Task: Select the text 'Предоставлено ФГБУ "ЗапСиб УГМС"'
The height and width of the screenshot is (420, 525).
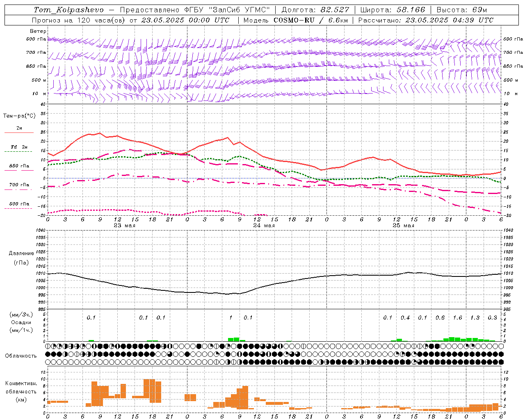Action: click(195, 10)
